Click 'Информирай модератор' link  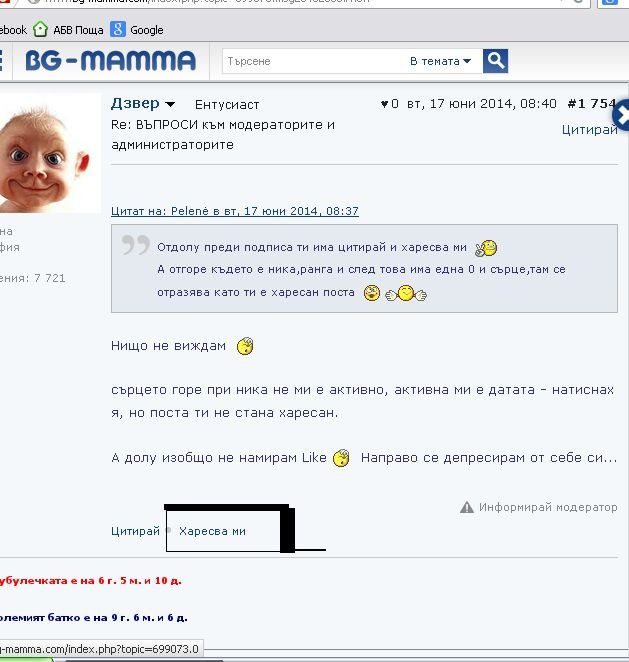(548, 507)
